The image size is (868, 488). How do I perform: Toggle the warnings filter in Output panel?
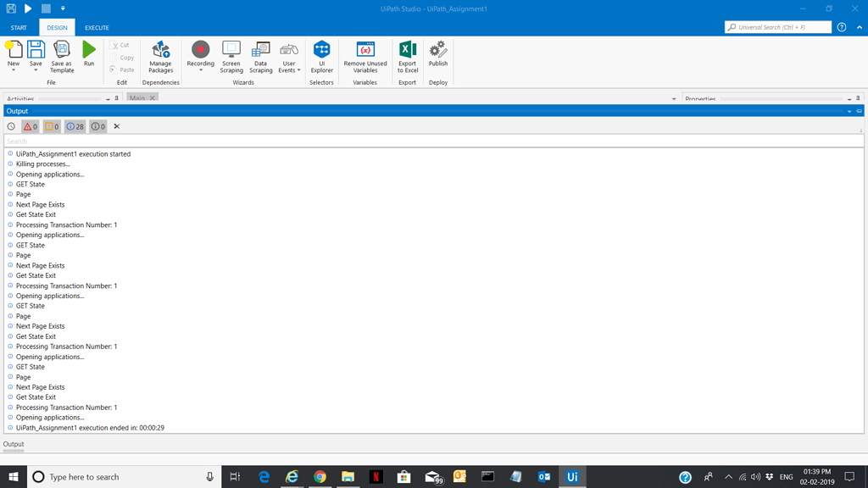(x=53, y=126)
